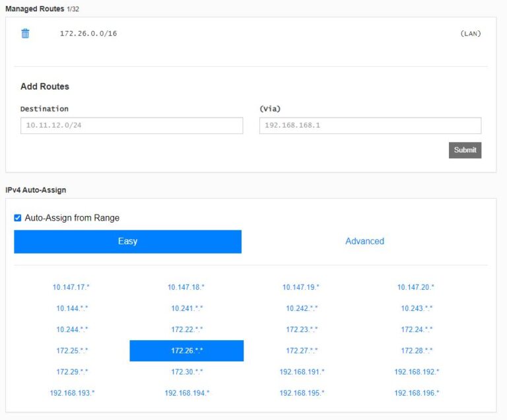Click the Managed Routes heading
Image resolution: width=507 pixels, height=420 pixels.
(34, 9)
